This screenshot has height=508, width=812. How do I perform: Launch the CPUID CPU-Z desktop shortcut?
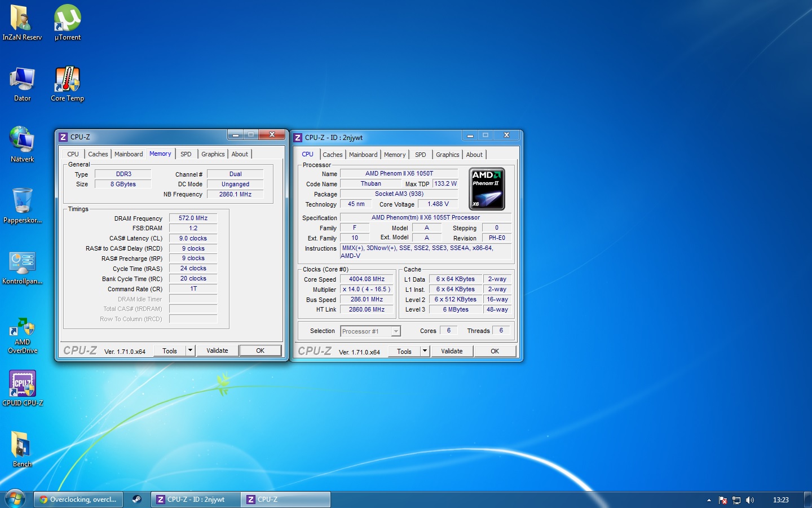(x=22, y=388)
